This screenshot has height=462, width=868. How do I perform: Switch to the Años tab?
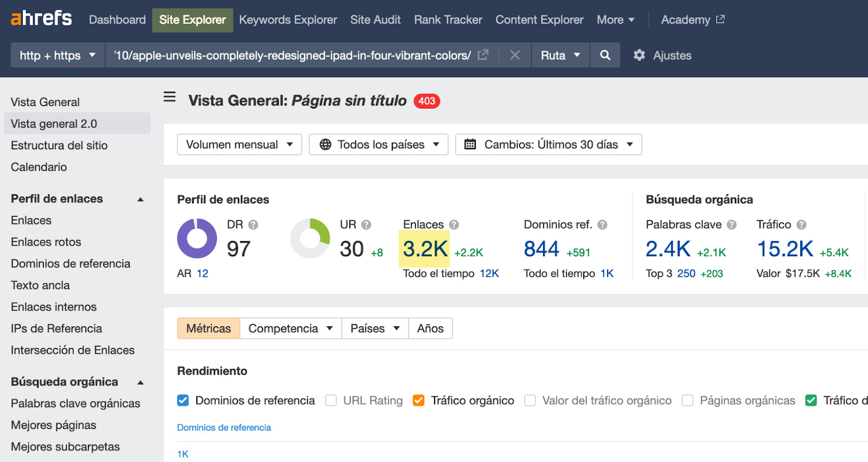[x=430, y=328]
